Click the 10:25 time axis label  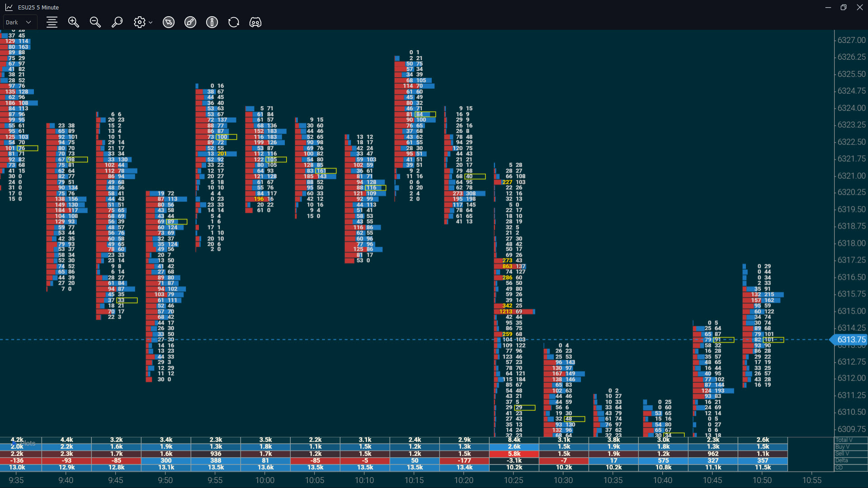tap(514, 480)
